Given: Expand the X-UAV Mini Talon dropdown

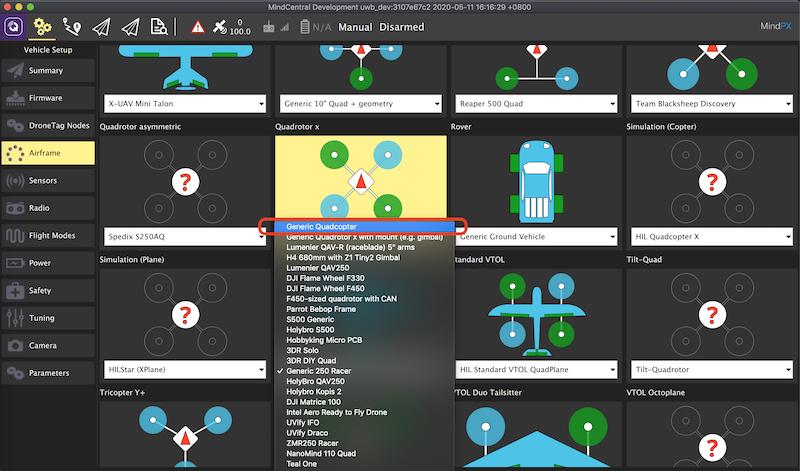Looking at the screenshot, I should click(185, 104).
